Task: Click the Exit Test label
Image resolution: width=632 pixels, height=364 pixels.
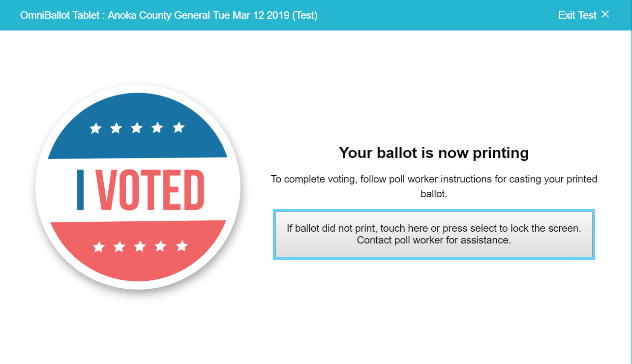Action: point(577,15)
